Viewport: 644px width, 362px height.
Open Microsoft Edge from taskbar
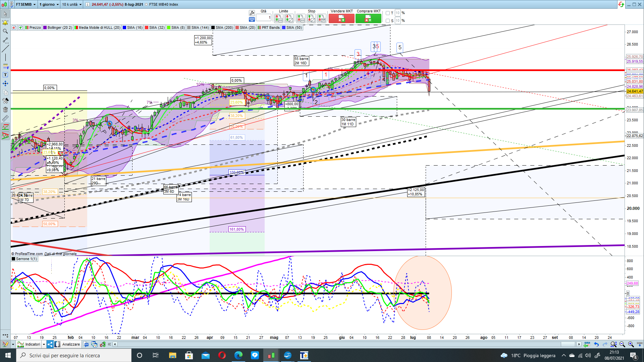click(x=238, y=355)
